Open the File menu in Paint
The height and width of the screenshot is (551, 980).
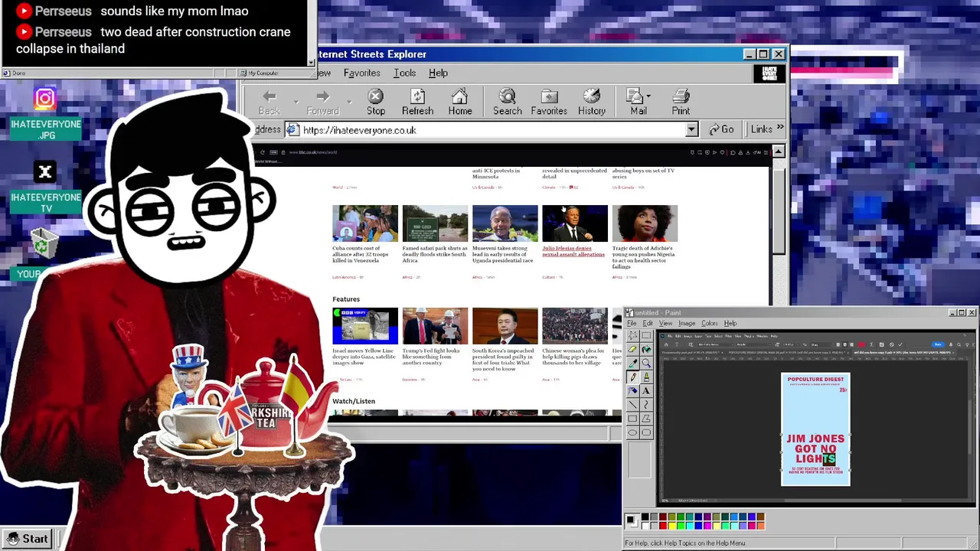pos(632,323)
